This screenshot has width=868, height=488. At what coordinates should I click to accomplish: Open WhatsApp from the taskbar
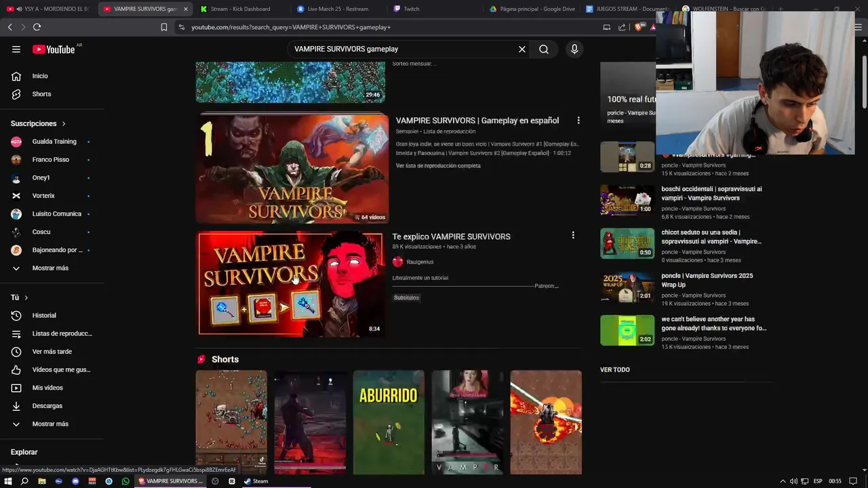125,481
